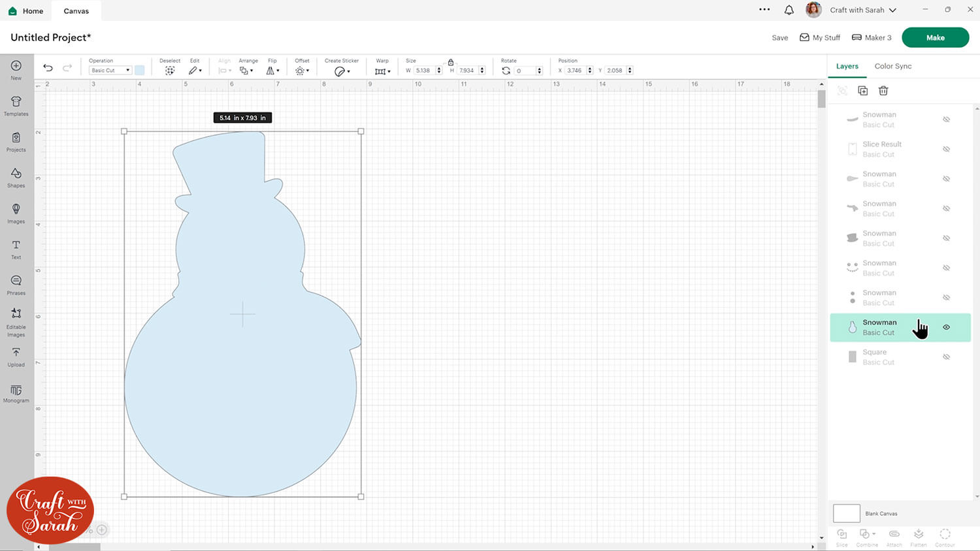Select the Text tool
This screenshot has width=980, height=551.
pos(16,249)
